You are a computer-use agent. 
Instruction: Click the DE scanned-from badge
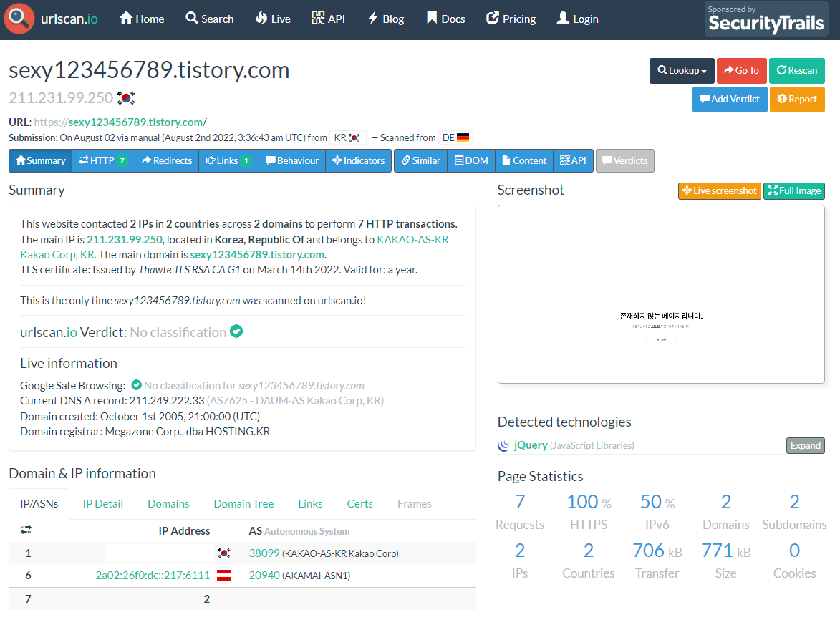455,137
